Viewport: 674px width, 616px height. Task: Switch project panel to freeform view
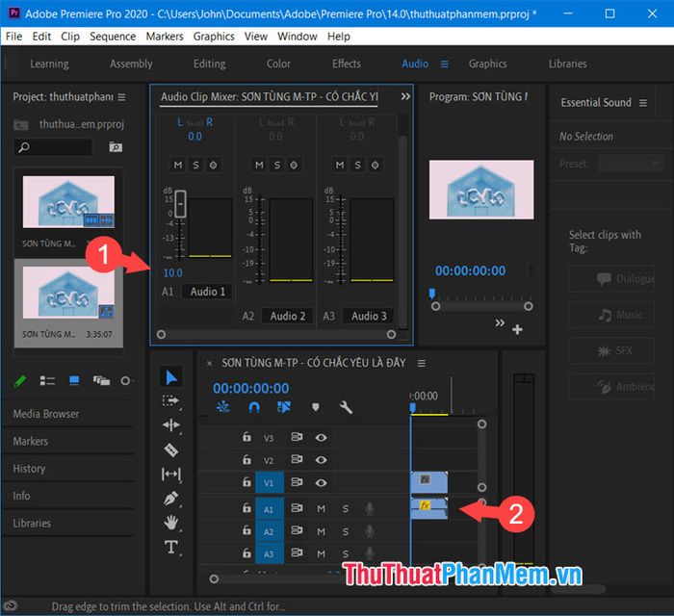[x=101, y=380]
